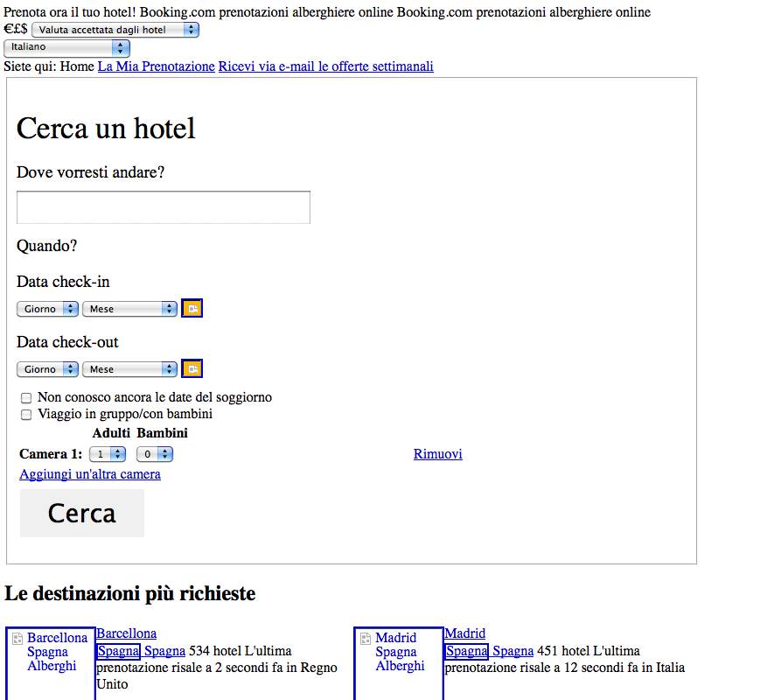Click the Barcellona broken image thumbnail

[x=51, y=663]
